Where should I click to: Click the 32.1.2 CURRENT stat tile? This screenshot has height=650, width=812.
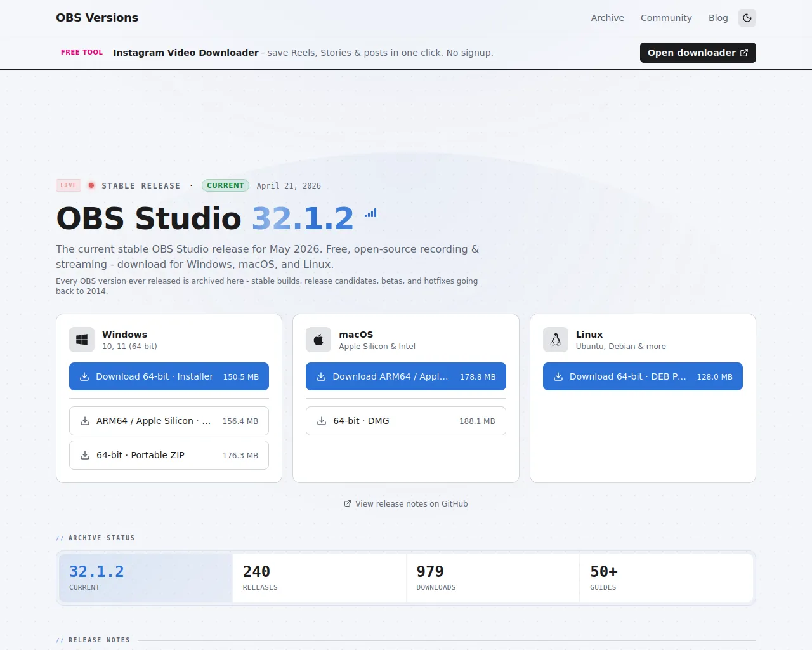point(145,578)
